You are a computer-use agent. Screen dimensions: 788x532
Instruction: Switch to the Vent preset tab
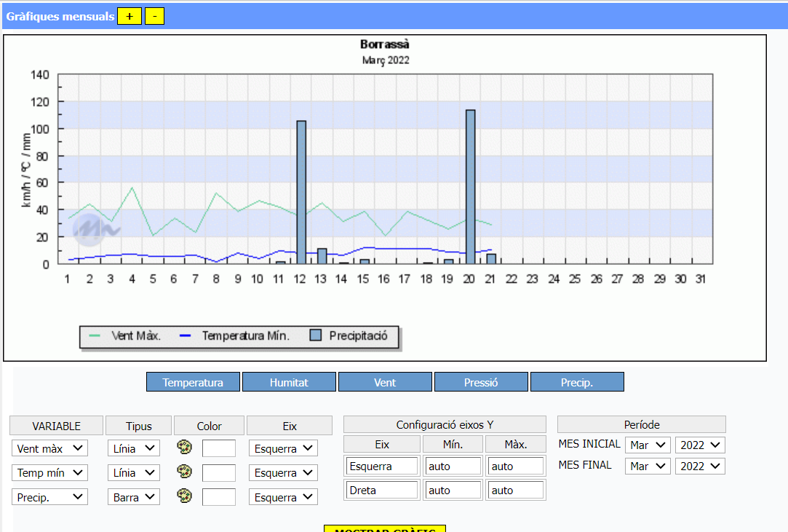coord(385,382)
